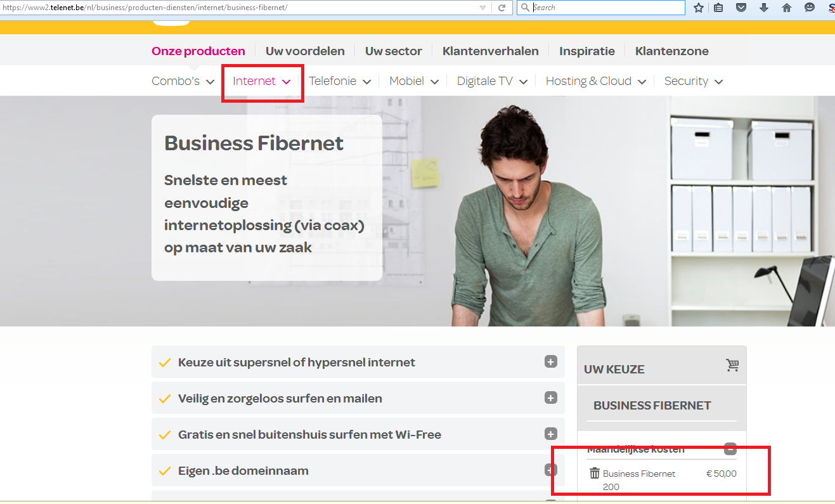Remove Business Fibernet 200 with trash icon
The height and width of the screenshot is (504, 835).
pos(595,473)
